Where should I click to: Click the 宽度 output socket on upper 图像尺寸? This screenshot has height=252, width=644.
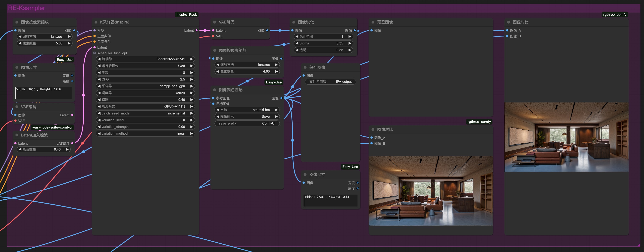[x=72, y=76]
